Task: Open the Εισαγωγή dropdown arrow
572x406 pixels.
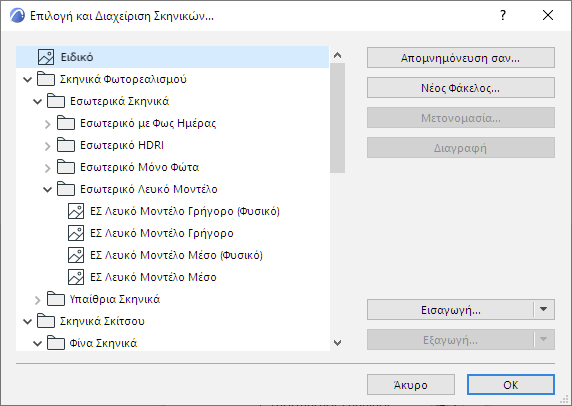Action: point(544,309)
